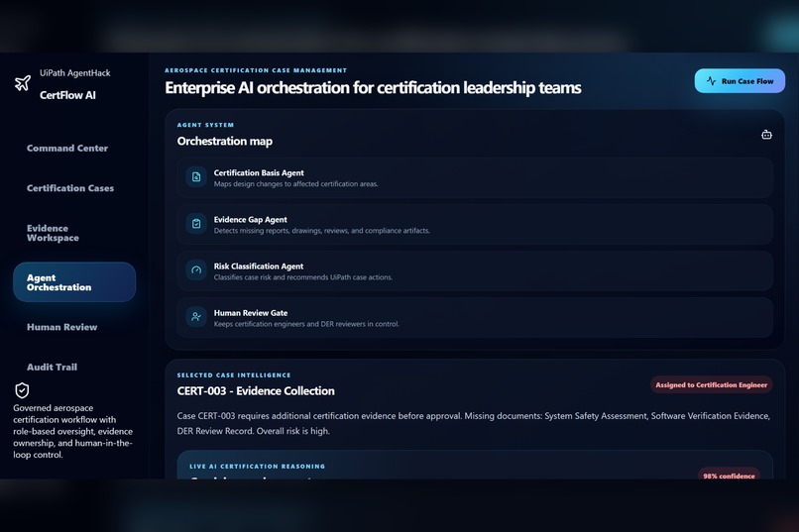
Task: Click the CERT-003 - Evidence Collection heading
Action: (256, 391)
